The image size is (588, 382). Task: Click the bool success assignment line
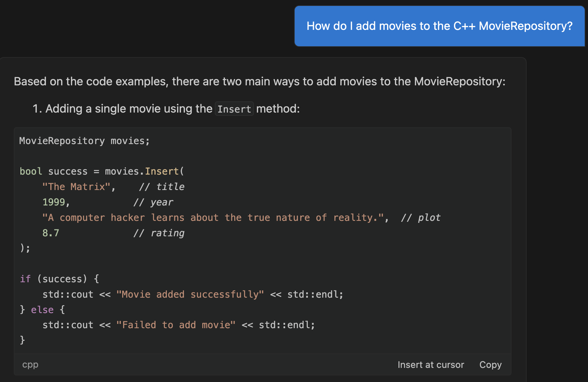coord(102,171)
